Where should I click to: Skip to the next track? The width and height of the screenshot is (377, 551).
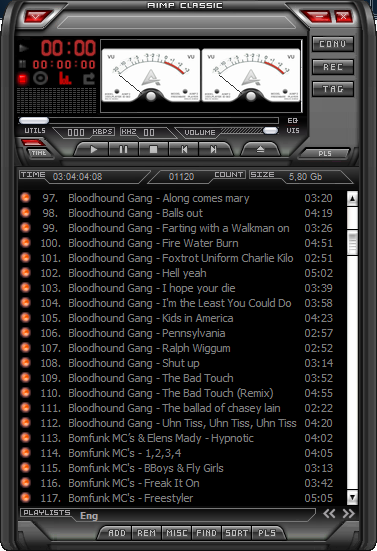(214, 149)
